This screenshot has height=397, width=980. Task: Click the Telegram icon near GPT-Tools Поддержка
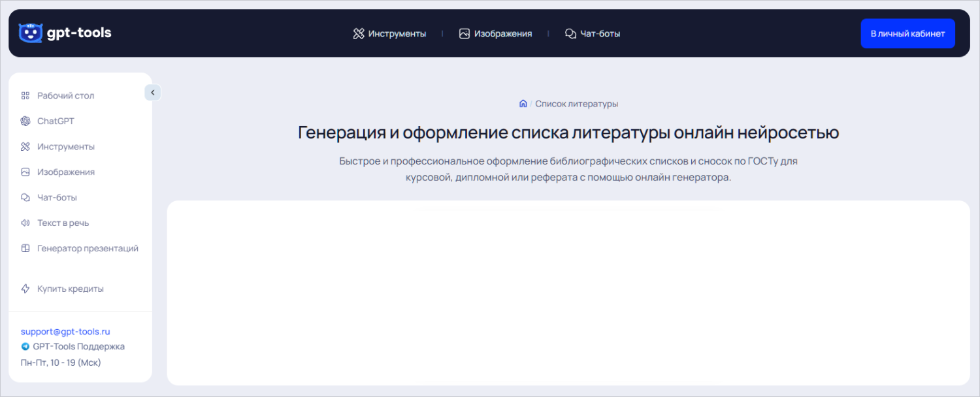click(25, 347)
